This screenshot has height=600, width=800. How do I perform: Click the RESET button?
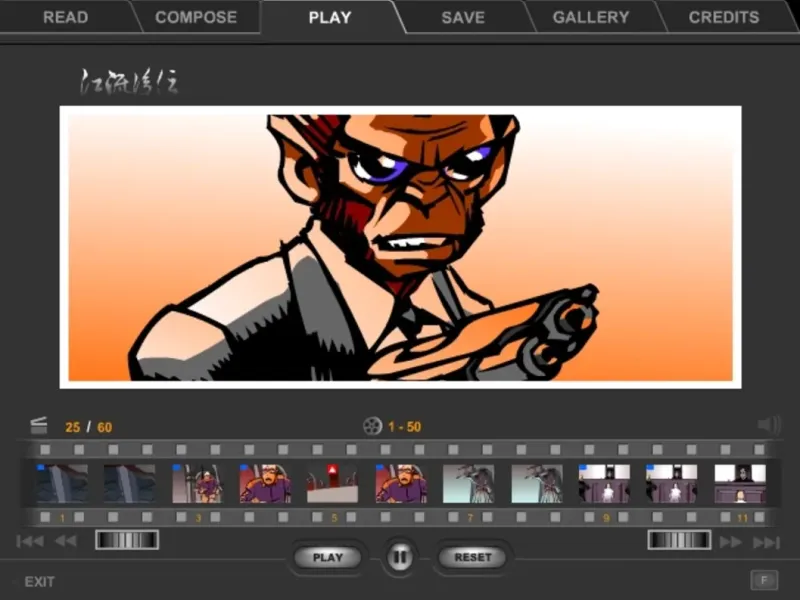pos(472,557)
